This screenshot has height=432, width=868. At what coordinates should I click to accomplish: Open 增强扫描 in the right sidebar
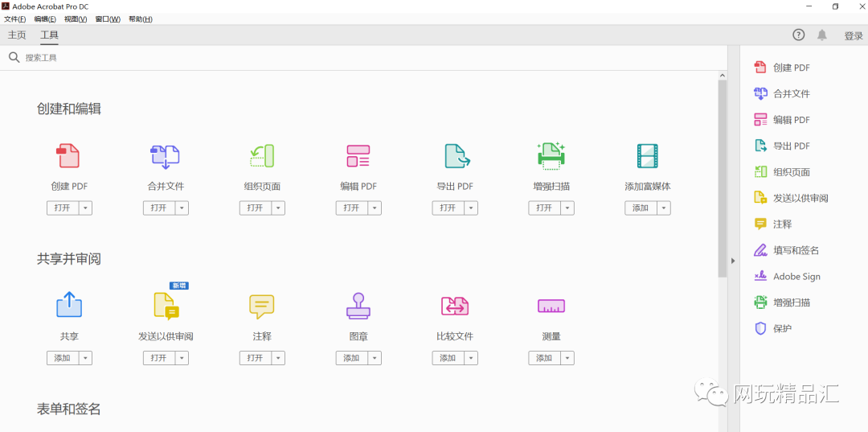(x=782, y=303)
